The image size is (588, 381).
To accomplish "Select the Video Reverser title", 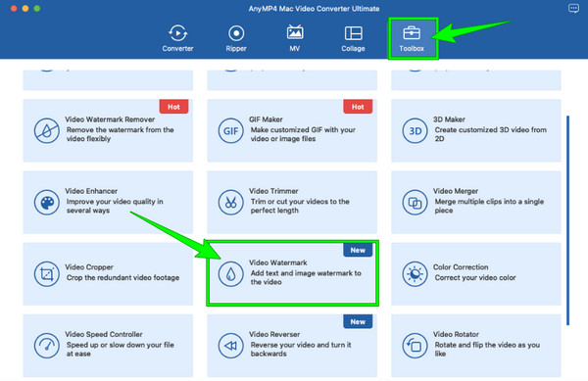I will [x=274, y=334].
